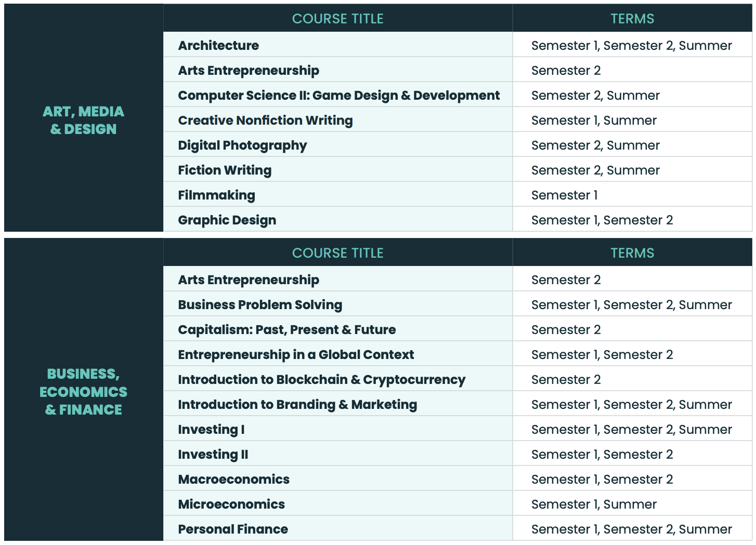
Task: Click the Graphic Design course title
Action: tap(227, 220)
